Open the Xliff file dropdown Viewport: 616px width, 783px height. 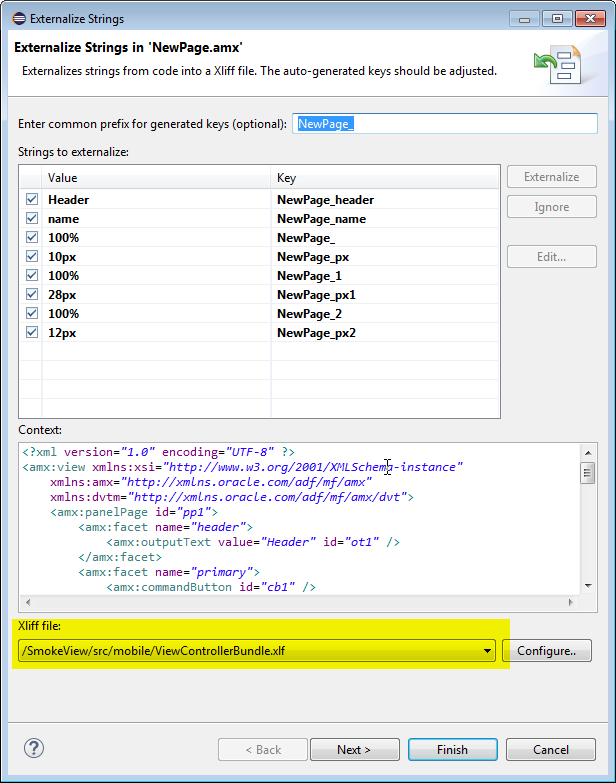pyautogui.click(x=487, y=651)
